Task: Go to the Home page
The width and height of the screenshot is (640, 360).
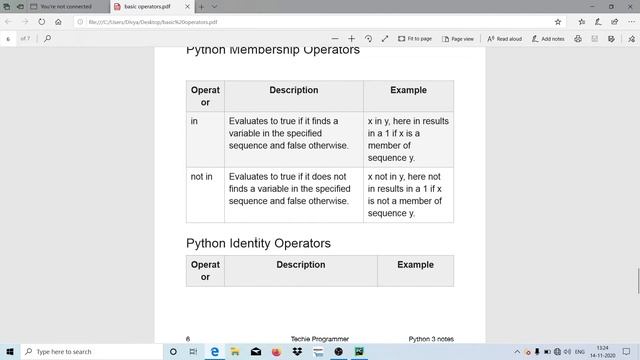Action: click(58, 22)
